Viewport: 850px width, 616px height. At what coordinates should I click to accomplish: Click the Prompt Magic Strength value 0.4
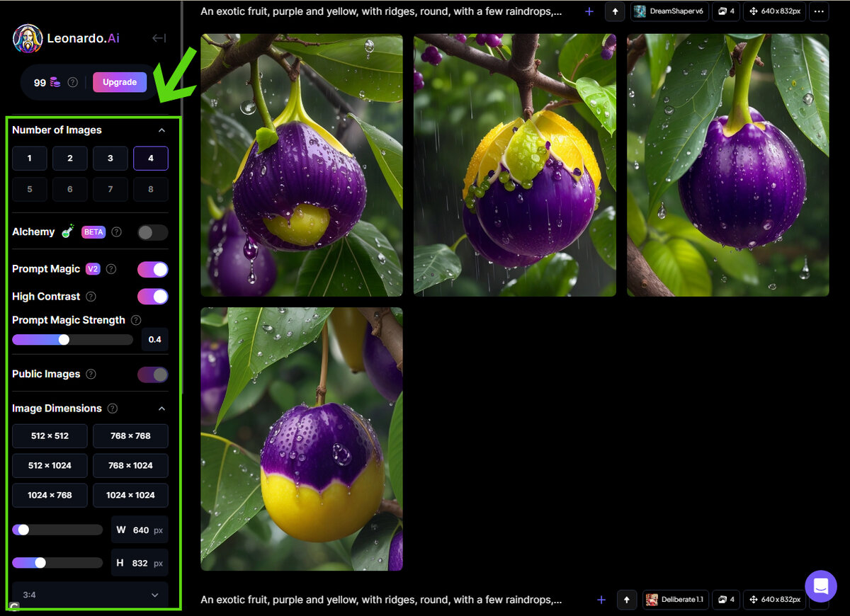(x=154, y=340)
